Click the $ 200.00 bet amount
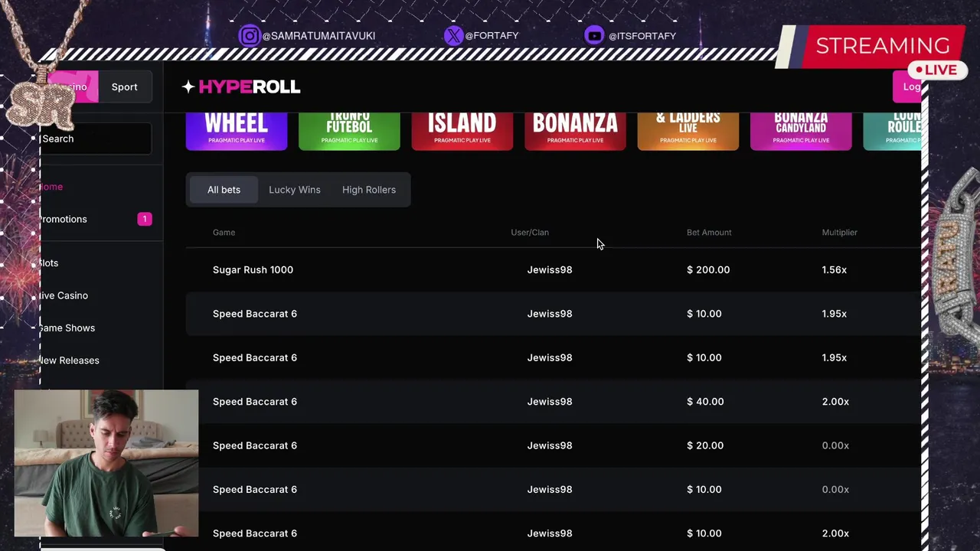 pyautogui.click(x=708, y=270)
